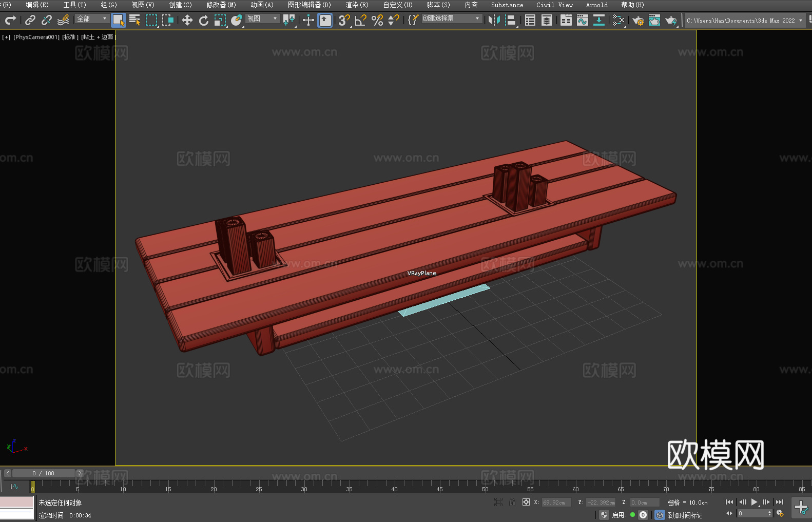Open the selection filter 全部 dropdown
812x522 pixels.
(92, 18)
